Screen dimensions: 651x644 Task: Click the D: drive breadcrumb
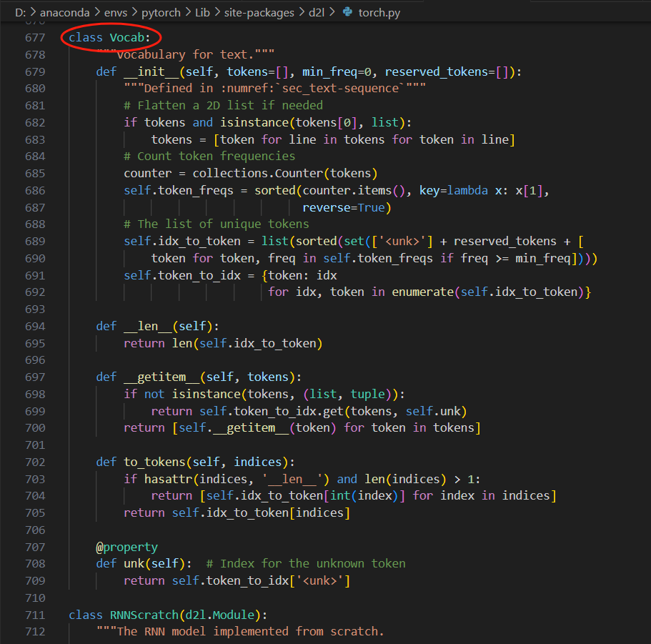[20, 12]
